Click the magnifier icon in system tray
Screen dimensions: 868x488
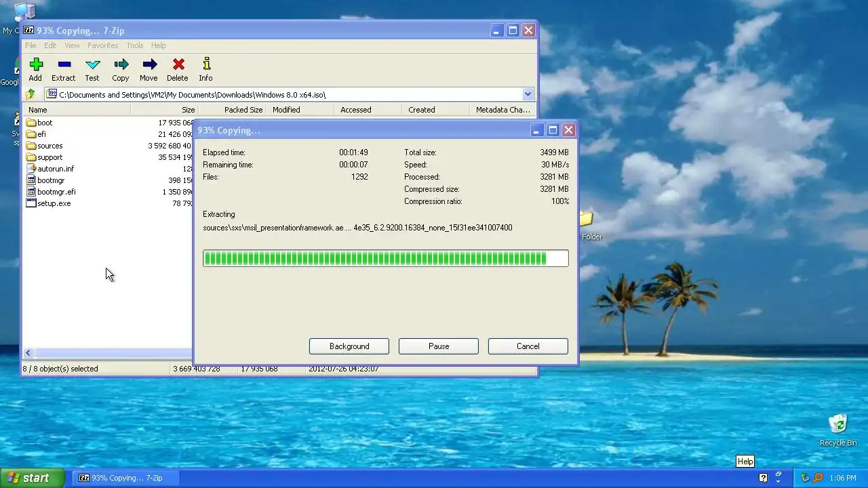coord(818,478)
